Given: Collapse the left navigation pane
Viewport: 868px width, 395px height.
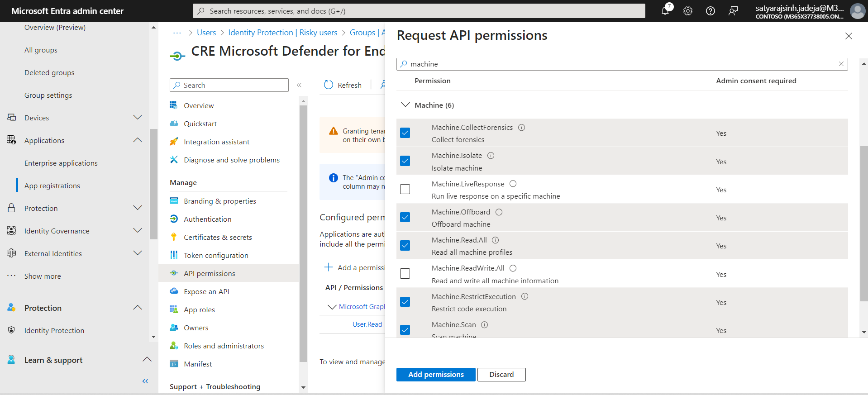Looking at the screenshot, I should click(x=145, y=381).
